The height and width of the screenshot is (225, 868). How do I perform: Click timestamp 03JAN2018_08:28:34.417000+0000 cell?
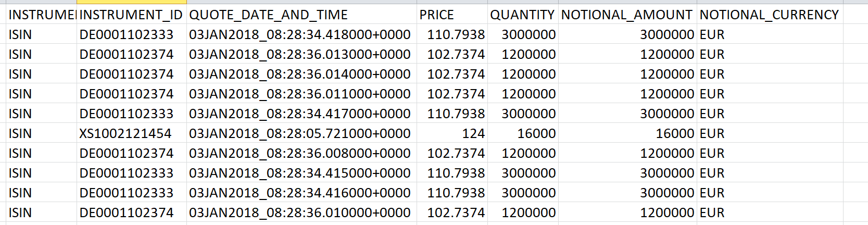(301, 114)
